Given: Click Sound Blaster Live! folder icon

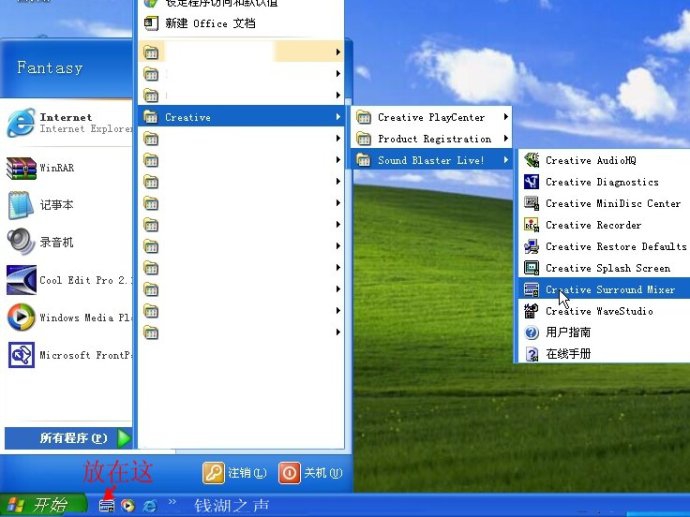Looking at the screenshot, I should tap(363, 160).
